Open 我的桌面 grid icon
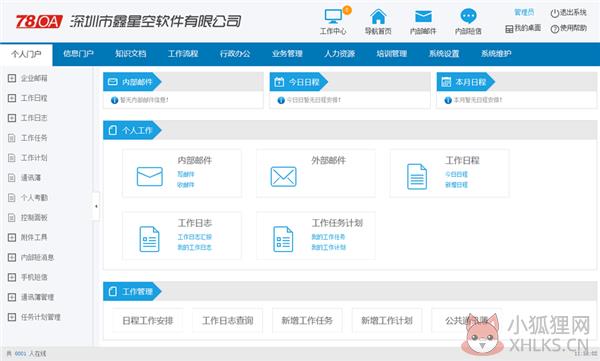Image resolution: width=600 pixels, height=361 pixels. [509, 29]
